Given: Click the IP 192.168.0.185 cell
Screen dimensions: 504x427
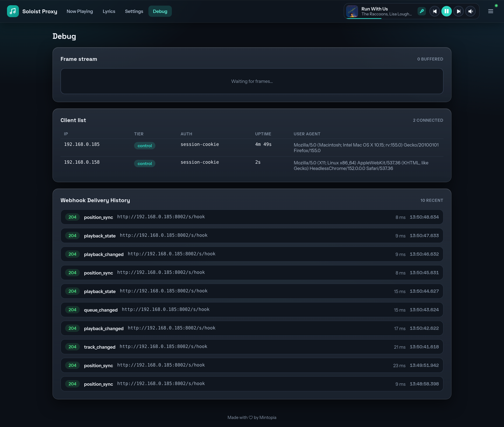Looking at the screenshot, I should [82, 144].
